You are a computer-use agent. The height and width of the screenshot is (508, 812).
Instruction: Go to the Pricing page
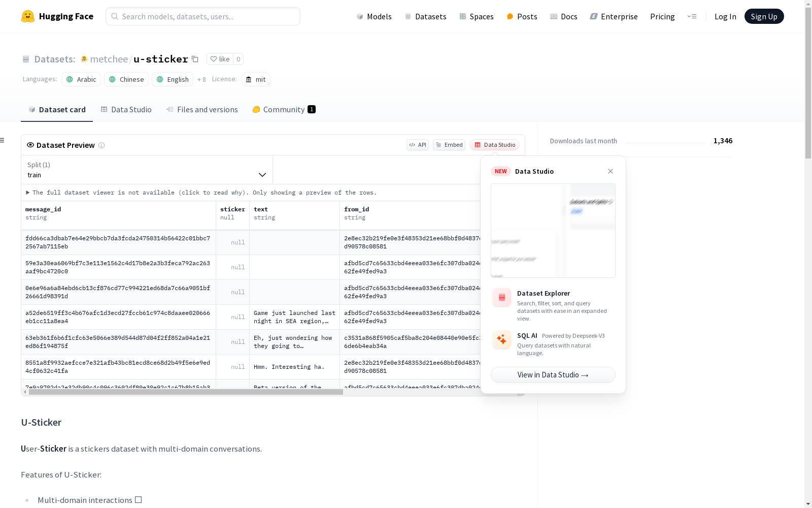pos(662,16)
